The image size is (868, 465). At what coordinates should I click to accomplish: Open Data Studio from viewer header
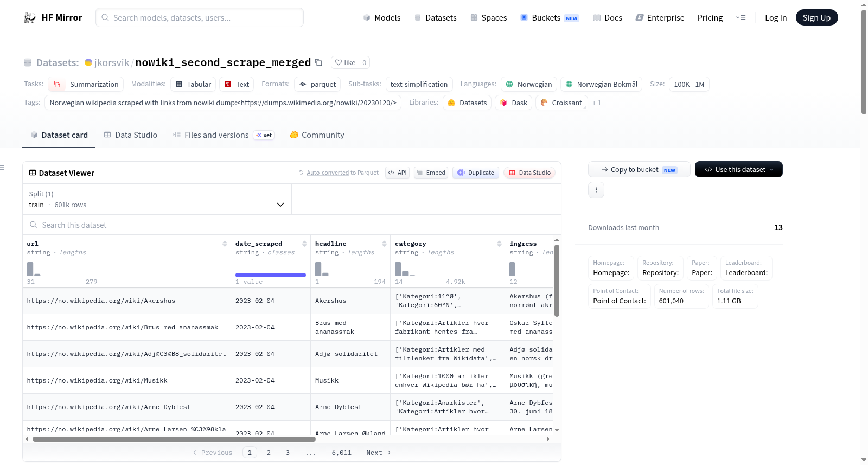pyautogui.click(x=529, y=173)
